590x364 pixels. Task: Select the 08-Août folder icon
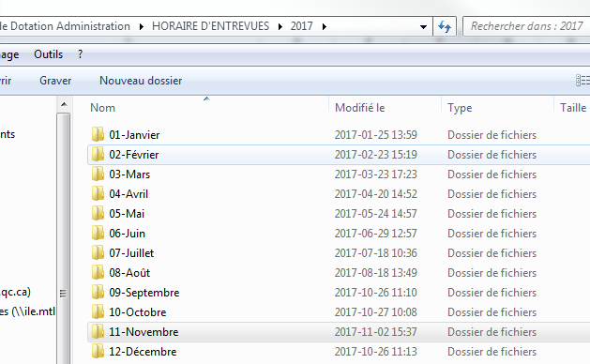coord(98,272)
